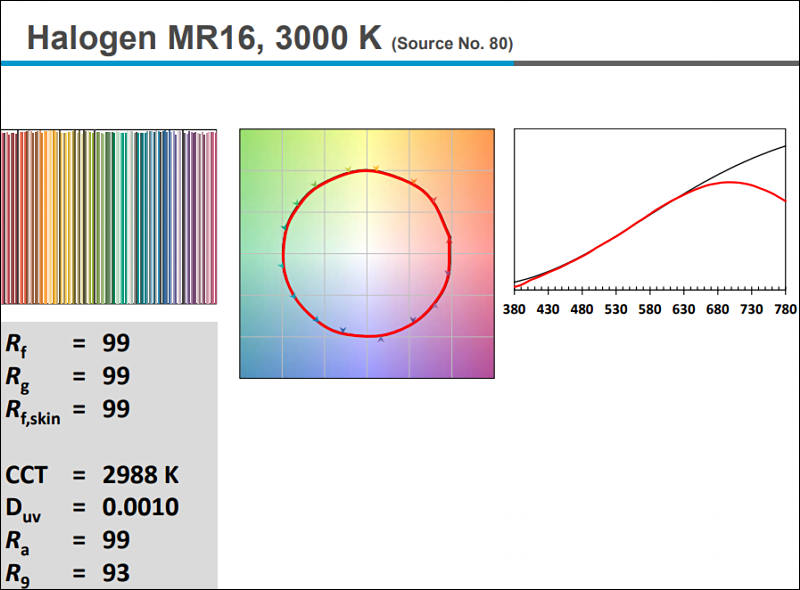Select the Ra = 99 value
Viewport: 800px width, 590px height.
pyautogui.click(x=116, y=540)
